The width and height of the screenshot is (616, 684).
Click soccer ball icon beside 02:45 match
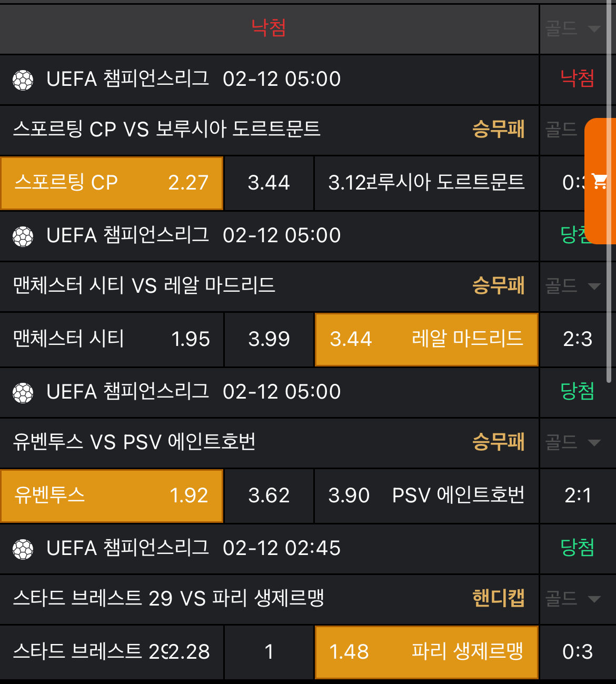click(23, 549)
